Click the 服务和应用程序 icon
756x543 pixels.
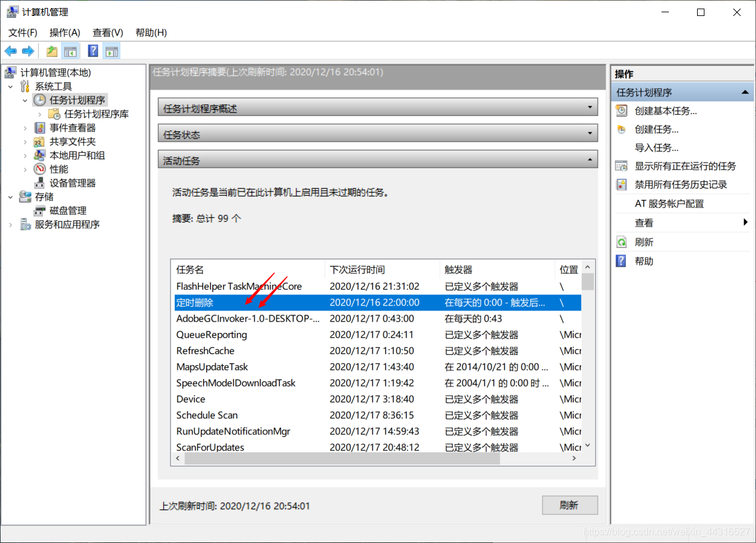[x=25, y=225]
